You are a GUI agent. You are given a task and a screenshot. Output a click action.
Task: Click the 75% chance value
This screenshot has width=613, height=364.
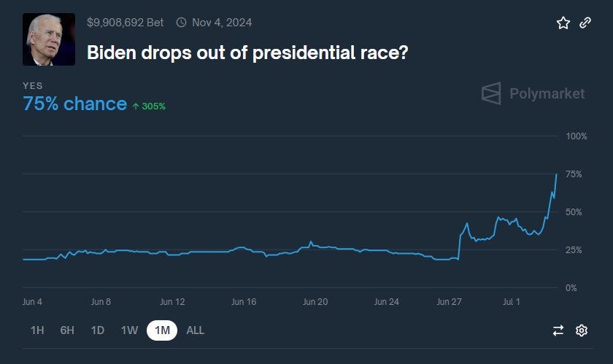tap(74, 104)
